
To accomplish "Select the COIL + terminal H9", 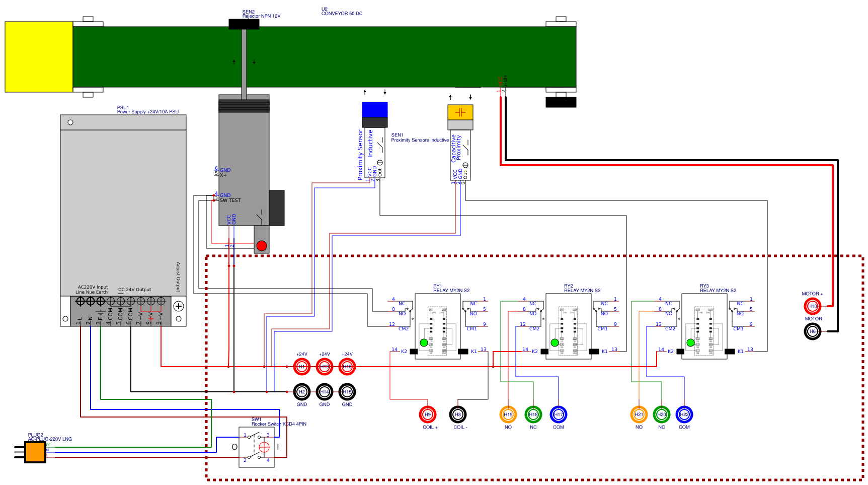I will (428, 414).
